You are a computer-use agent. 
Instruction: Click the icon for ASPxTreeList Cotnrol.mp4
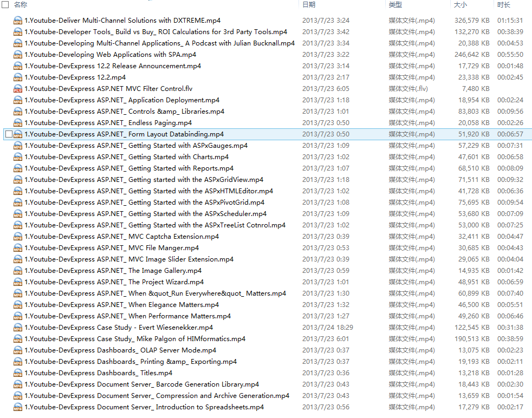[18, 225]
